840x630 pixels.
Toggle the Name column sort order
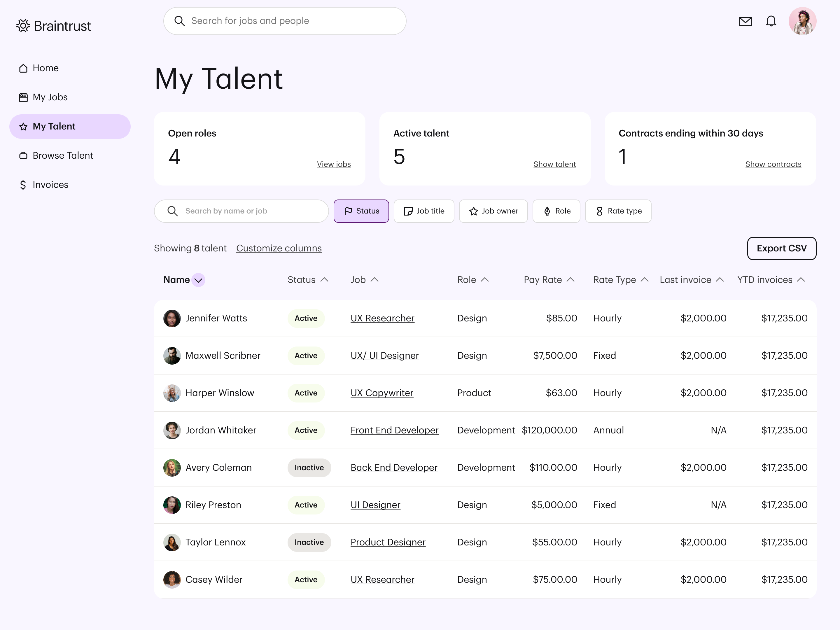(x=198, y=279)
